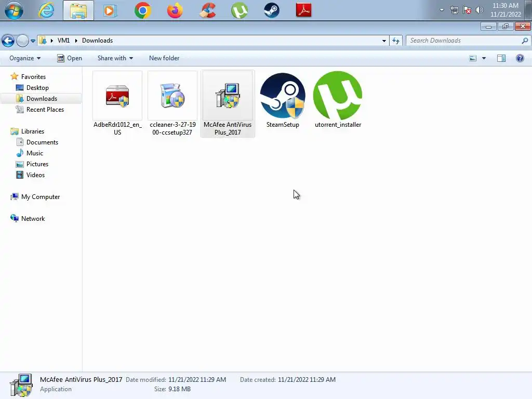Show hidden system tray icons
Image resolution: width=532 pixels, height=399 pixels.
point(442,10)
